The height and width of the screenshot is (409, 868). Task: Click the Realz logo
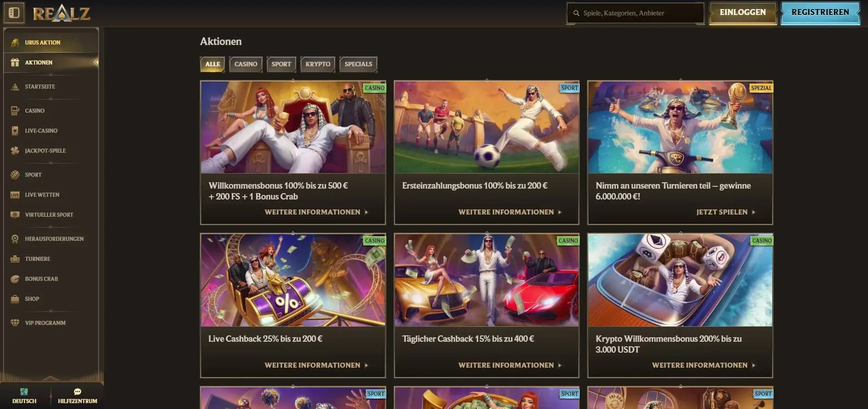coord(61,13)
